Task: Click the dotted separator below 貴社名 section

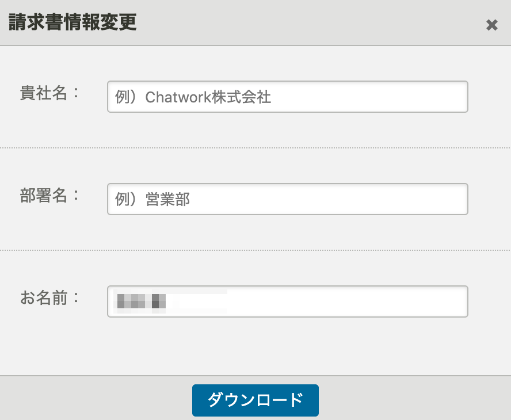Action: pyautogui.click(x=255, y=148)
